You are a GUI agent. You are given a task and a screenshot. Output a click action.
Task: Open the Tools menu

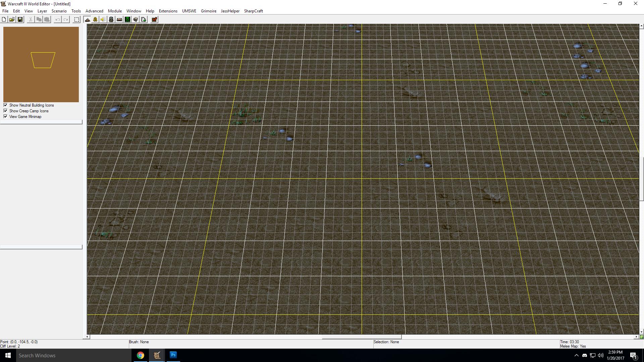click(76, 11)
